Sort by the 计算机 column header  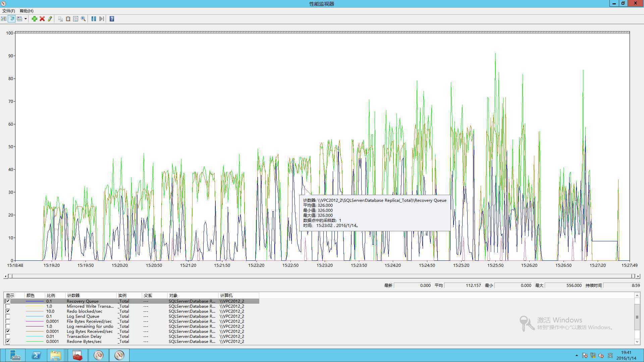tap(238, 295)
